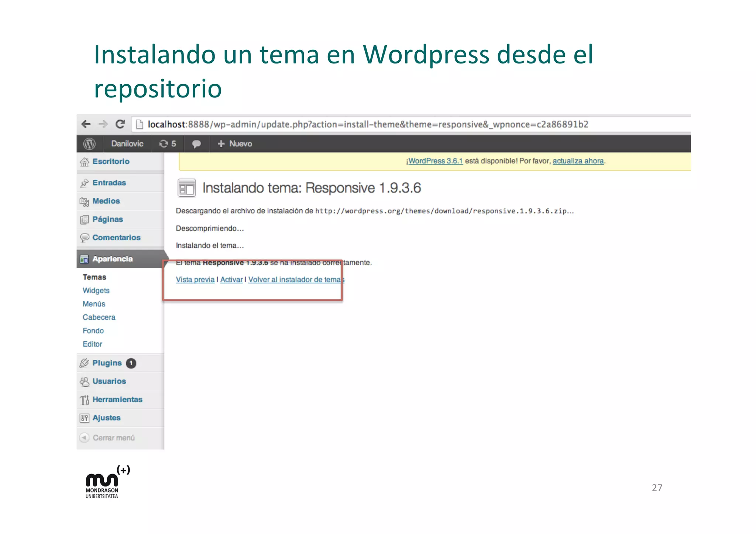Open Widgets under Apariencia
This screenshot has width=756, height=534.
pyautogui.click(x=96, y=290)
